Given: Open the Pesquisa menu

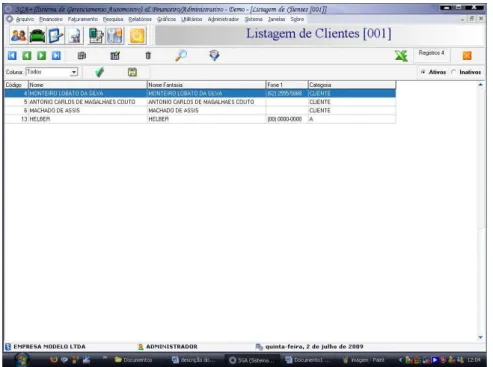Looking at the screenshot, I should click(x=113, y=19).
